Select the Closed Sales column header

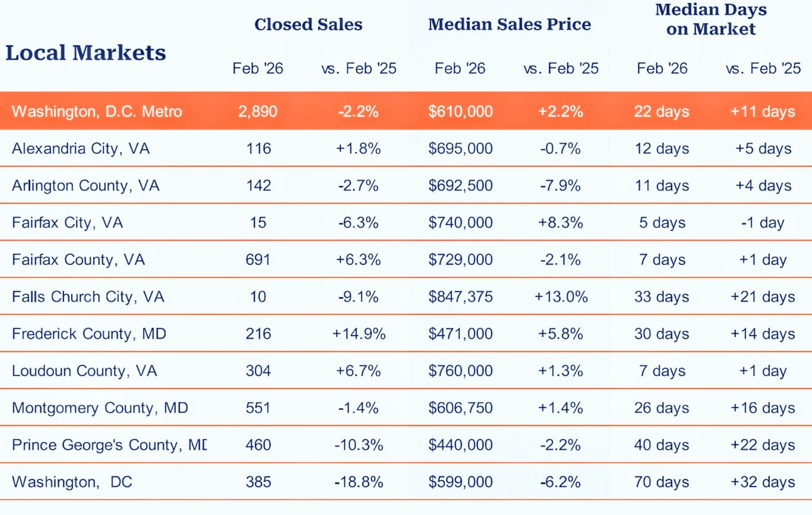click(x=308, y=24)
